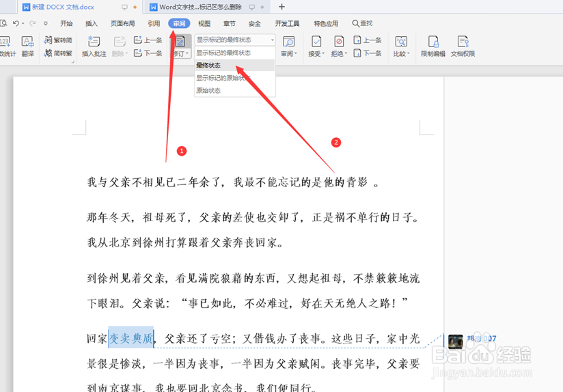
Task: Click the commenter name next to the avatar
Action: pos(482,338)
